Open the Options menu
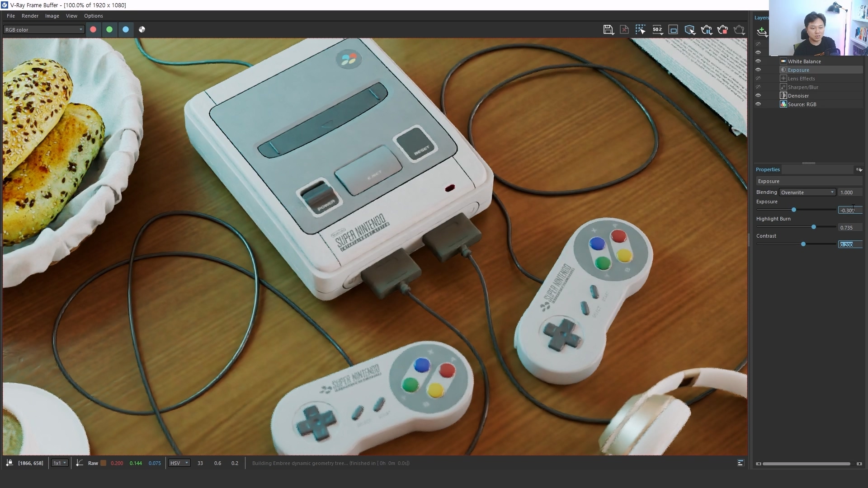The image size is (868, 488). [94, 16]
